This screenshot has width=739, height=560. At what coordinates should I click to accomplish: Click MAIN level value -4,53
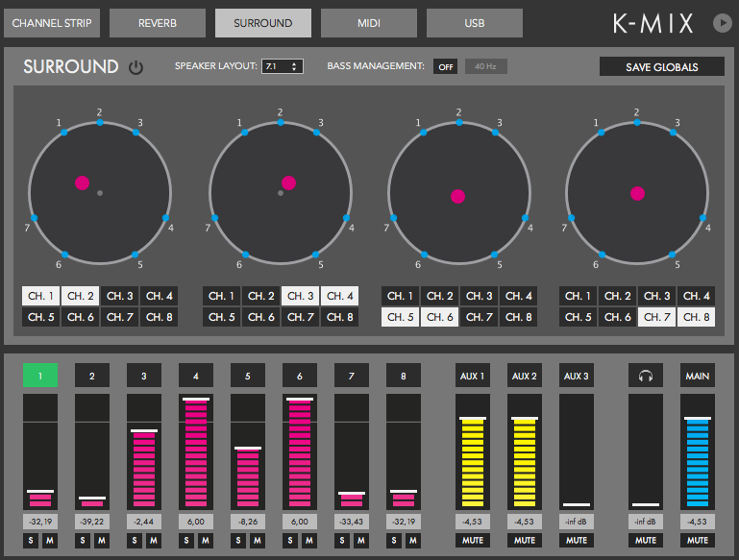tap(697, 522)
